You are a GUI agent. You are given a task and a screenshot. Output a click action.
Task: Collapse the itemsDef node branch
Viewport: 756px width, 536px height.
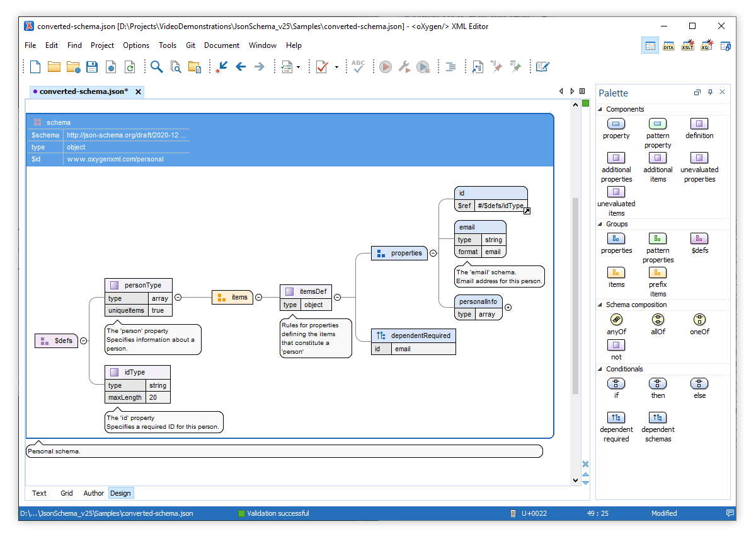(x=337, y=297)
